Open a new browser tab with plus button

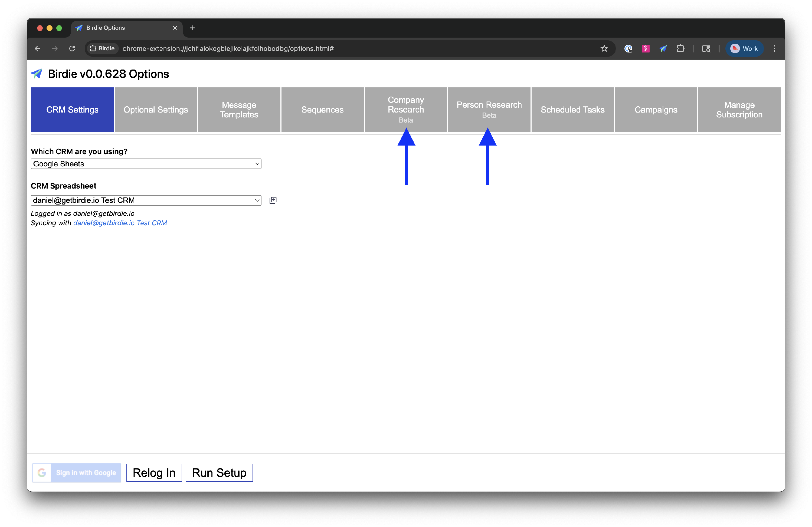pyautogui.click(x=192, y=28)
